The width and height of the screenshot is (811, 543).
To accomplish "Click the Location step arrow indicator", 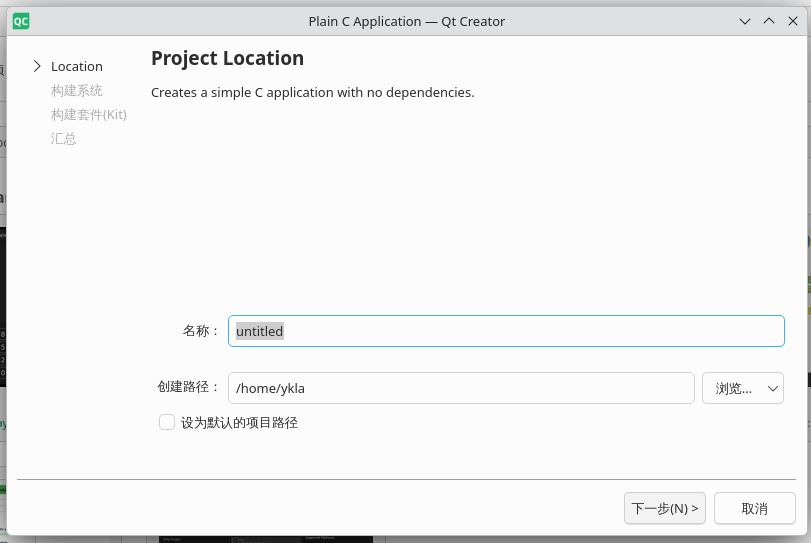I will coord(37,66).
